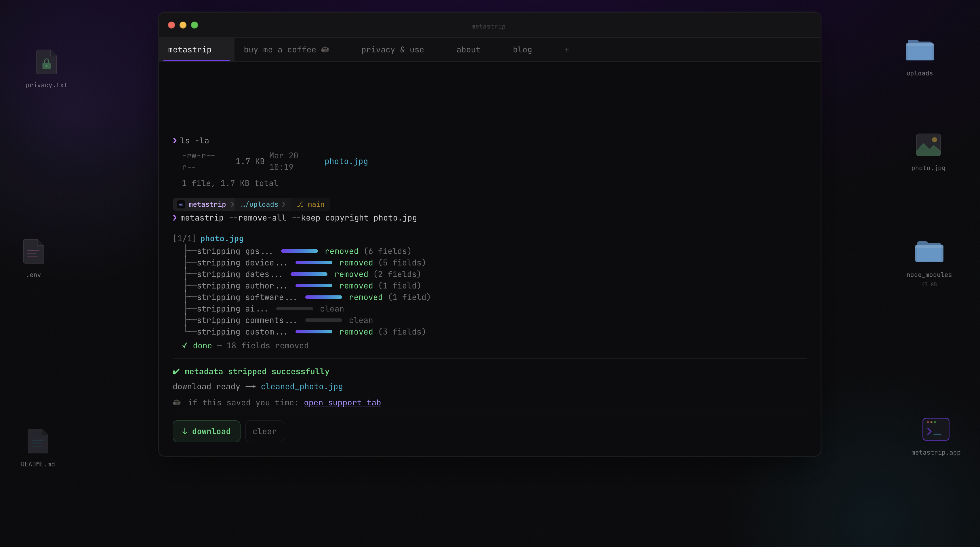Click the 'stripping author...' row

(x=303, y=286)
